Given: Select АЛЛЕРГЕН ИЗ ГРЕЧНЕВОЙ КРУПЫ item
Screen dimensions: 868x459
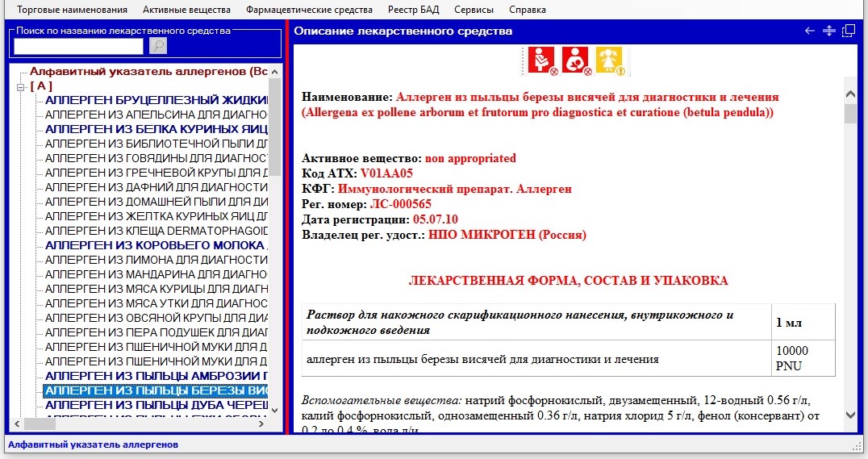Looking at the screenshot, I should (156, 173).
